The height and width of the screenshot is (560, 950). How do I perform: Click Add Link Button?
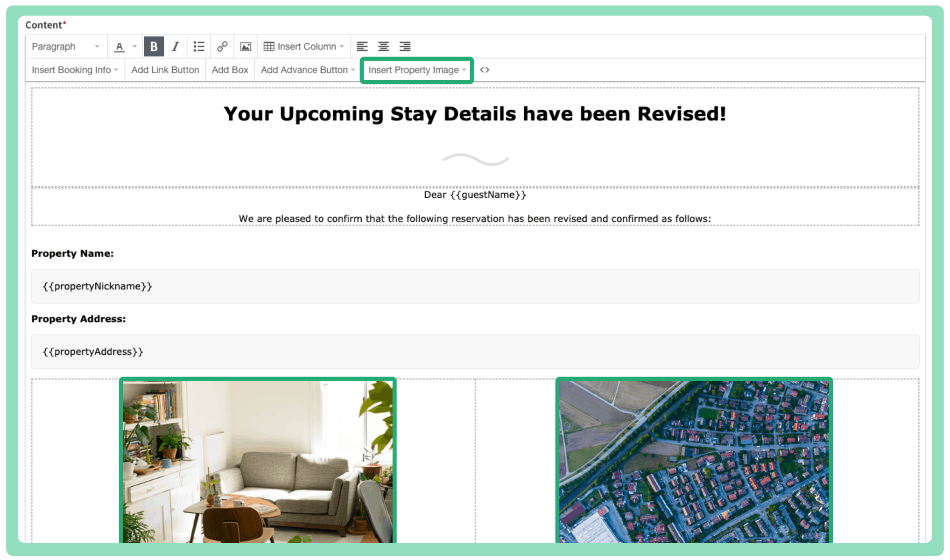165,70
